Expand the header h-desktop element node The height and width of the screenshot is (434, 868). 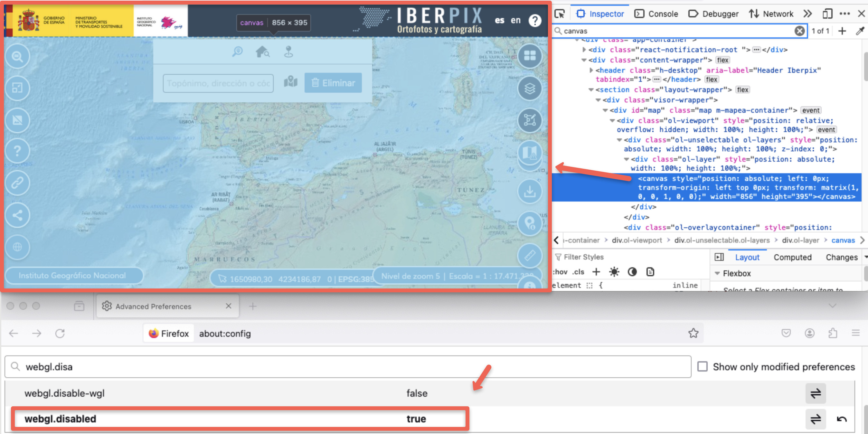pyautogui.click(x=591, y=71)
